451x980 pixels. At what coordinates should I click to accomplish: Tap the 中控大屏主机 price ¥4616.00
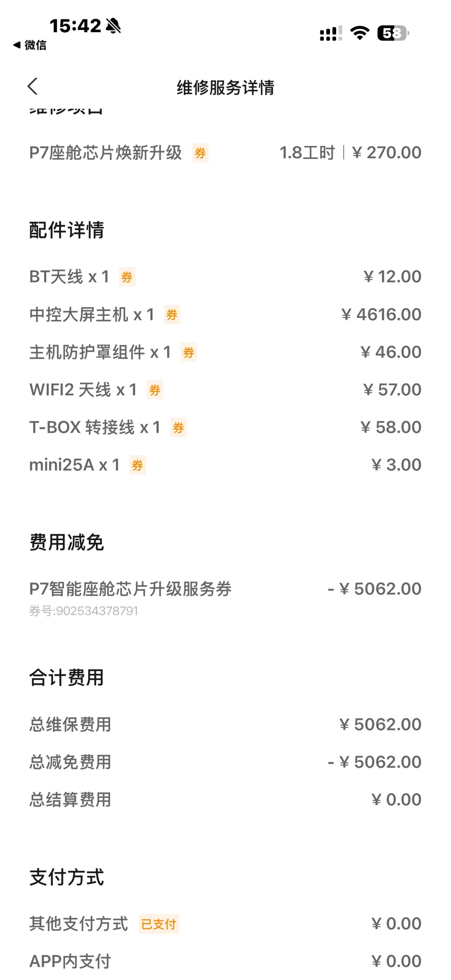pos(381,314)
